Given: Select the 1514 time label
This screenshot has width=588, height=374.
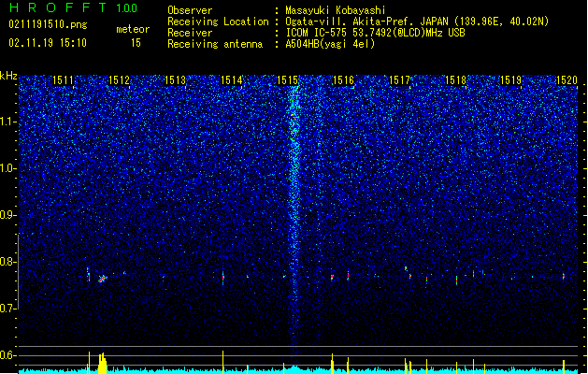Looking at the screenshot, I should (x=232, y=80).
